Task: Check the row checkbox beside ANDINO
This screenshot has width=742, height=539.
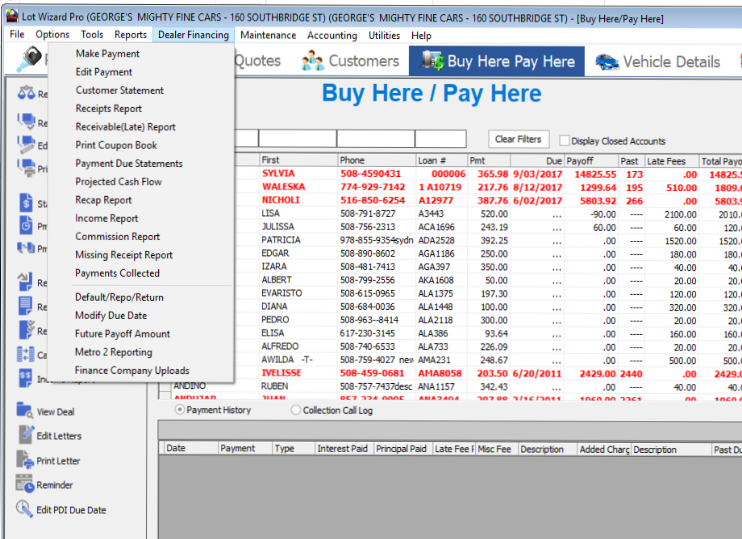Action: pyautogui.click(x=165, y=386)
